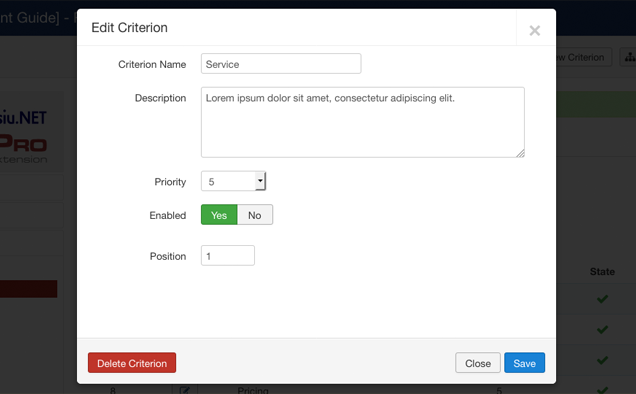The height and width of the screenshot is (394, 636).
Task: Grab the Description textarea resize handle
Action: 520,153
